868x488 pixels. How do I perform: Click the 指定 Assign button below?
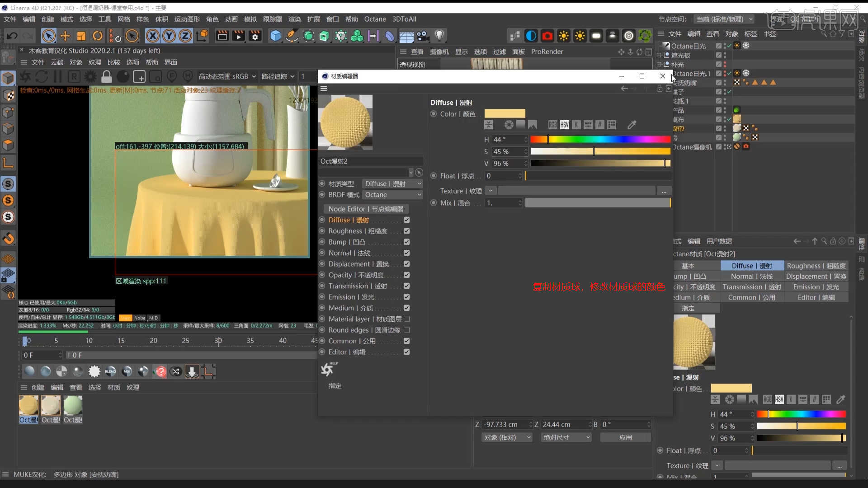click(x=335, y=385)
